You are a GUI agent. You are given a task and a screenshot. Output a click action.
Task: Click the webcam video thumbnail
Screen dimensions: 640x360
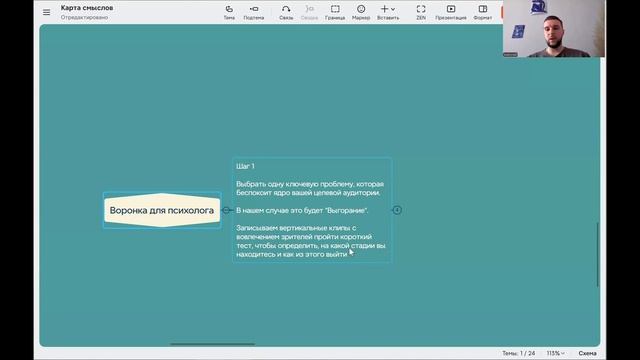554,29
